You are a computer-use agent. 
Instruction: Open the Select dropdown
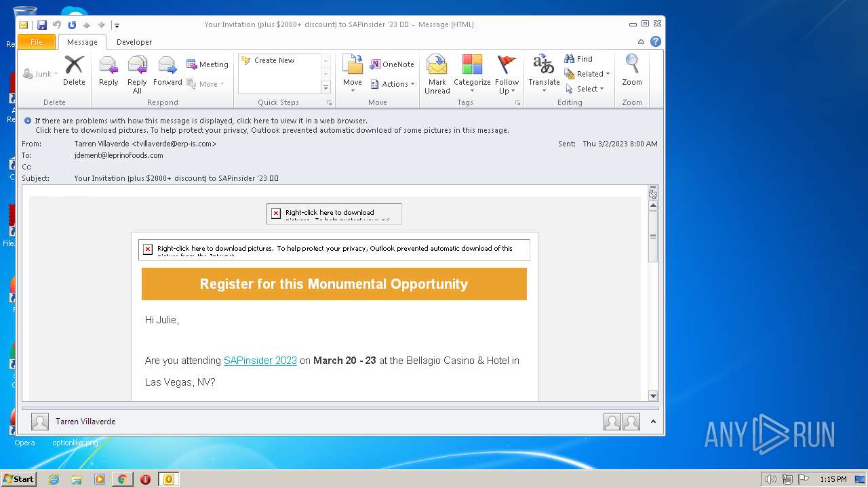click(x=585, y=89)
